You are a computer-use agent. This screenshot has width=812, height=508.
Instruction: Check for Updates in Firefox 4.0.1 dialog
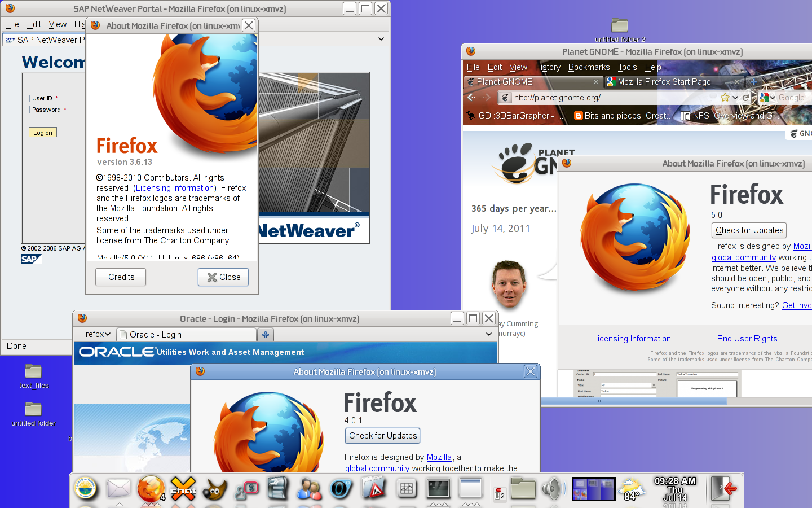point(382,436)
